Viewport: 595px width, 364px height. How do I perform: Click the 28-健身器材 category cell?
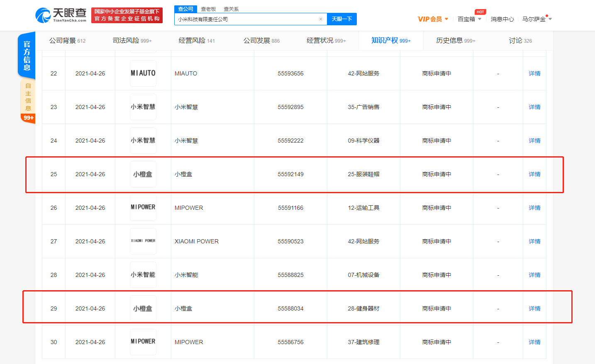pos(363,308)
